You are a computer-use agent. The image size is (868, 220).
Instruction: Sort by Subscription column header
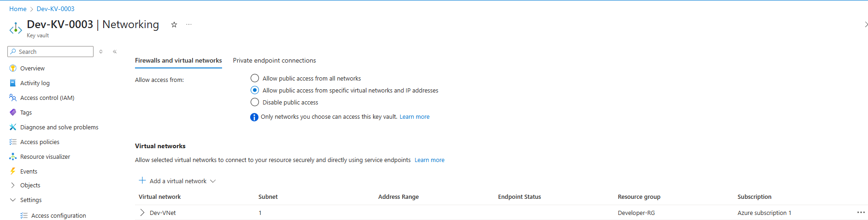point(754,197)
